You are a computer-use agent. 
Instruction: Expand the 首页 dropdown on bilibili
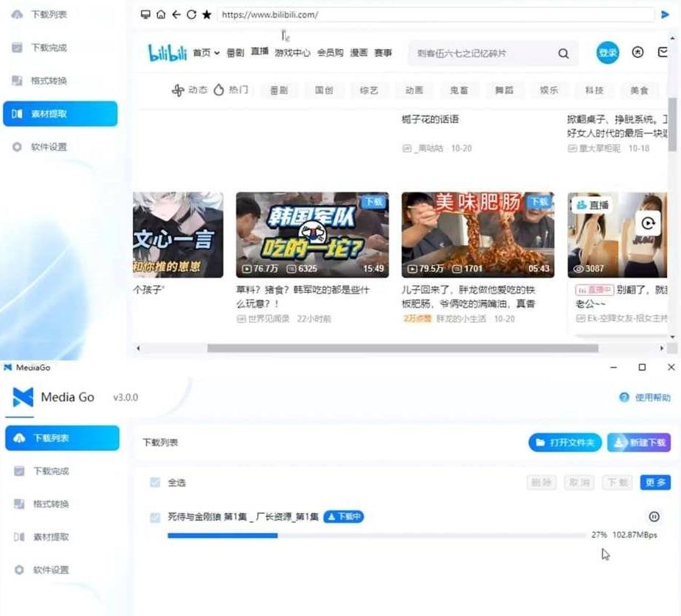tap(206, 53)
